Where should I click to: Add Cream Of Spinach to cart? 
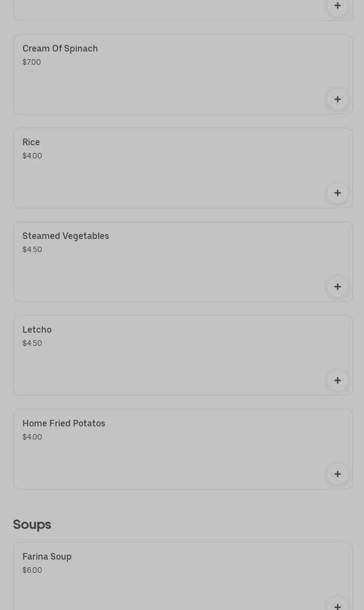(x=337, y=99)
